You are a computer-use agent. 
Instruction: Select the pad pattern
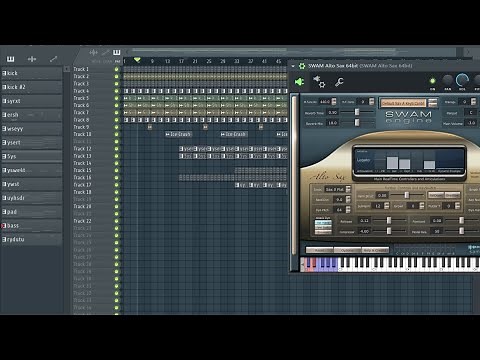(x=32, y=212)
